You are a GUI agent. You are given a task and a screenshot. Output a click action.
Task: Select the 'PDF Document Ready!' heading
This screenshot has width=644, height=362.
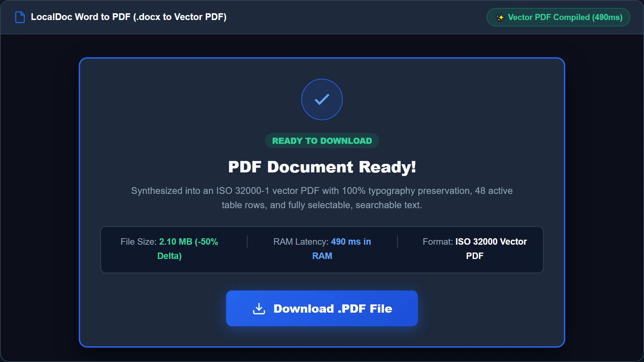pyautogui.click(x=322, y=167)
